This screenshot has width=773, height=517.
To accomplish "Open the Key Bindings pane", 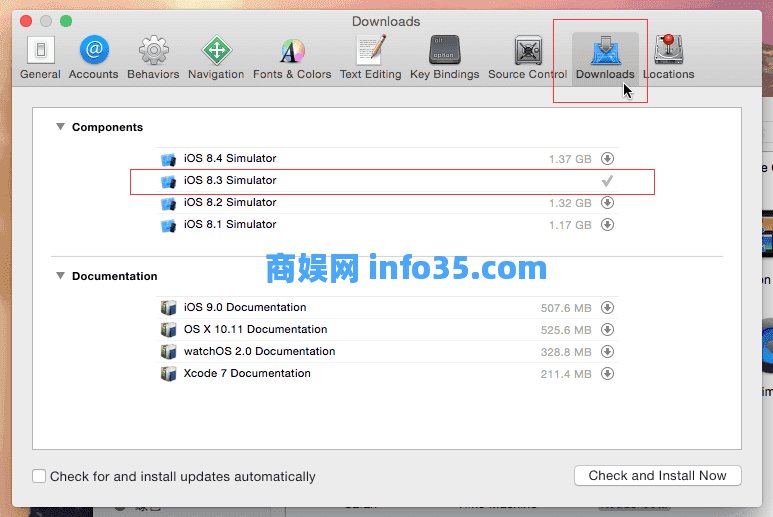I will click(x=445, y=58).
